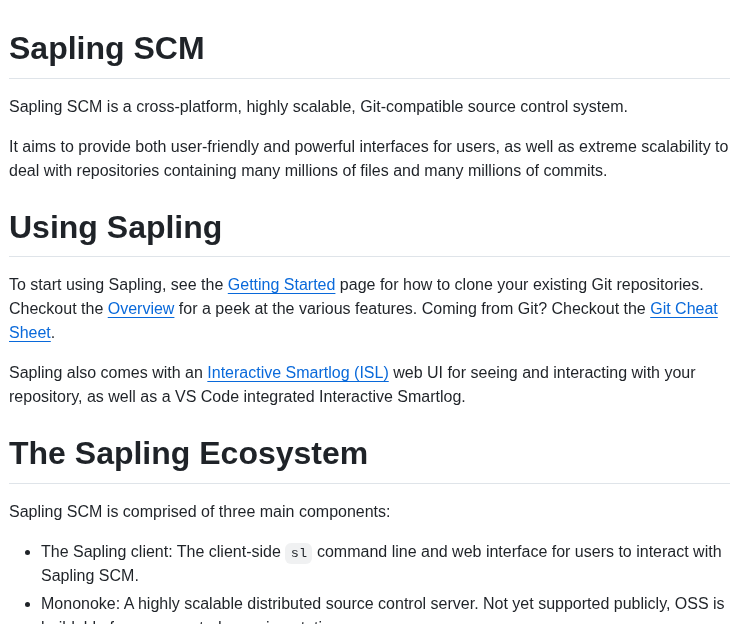Click the "VS Code integrated Interactive Smartlog" text
The width and height of the screenshot is (738, 624).
coord(320,397)
